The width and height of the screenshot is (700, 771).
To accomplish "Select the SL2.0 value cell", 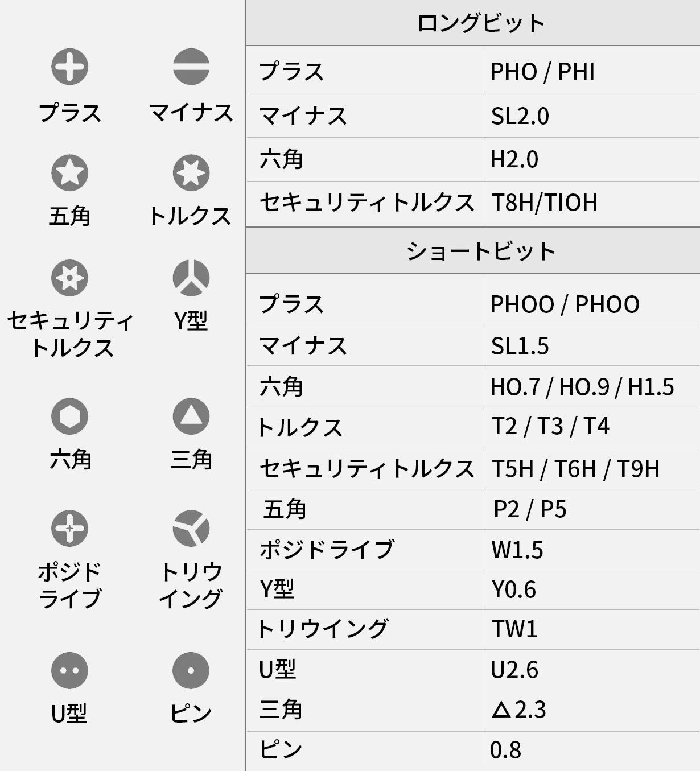I will click(x=520, y=117).
